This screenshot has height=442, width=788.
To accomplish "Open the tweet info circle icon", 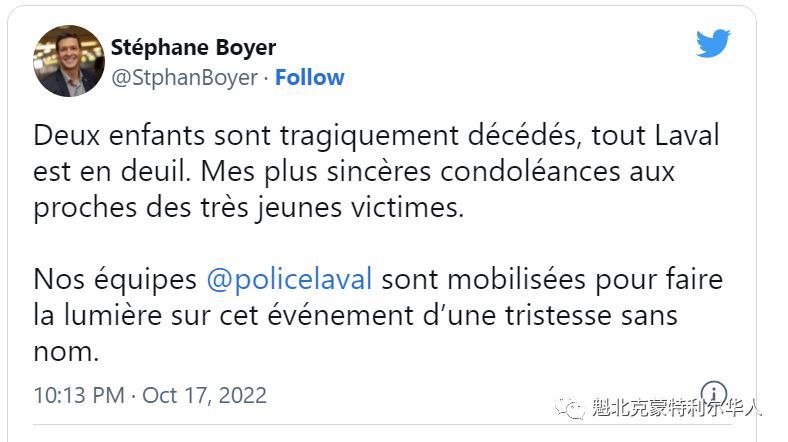I will point(714,393).
